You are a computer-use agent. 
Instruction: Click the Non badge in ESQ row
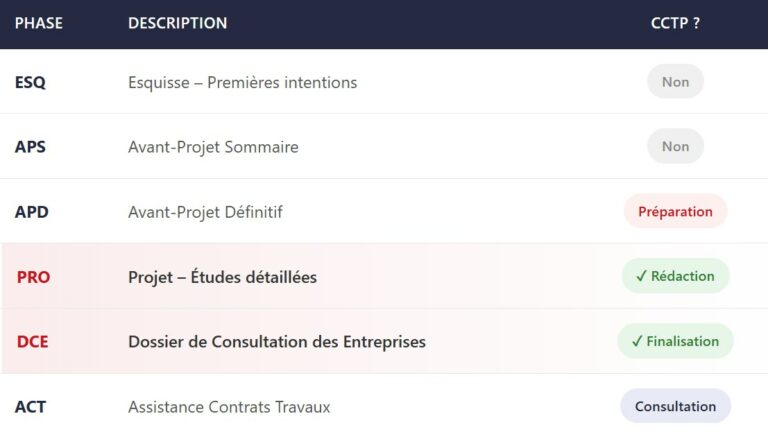click(675, 82)
